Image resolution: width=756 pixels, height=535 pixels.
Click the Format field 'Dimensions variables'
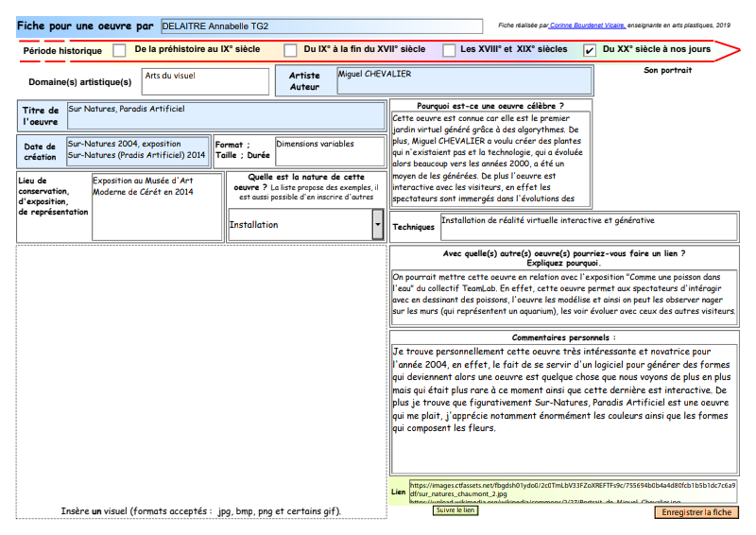(x=329, y=152)
